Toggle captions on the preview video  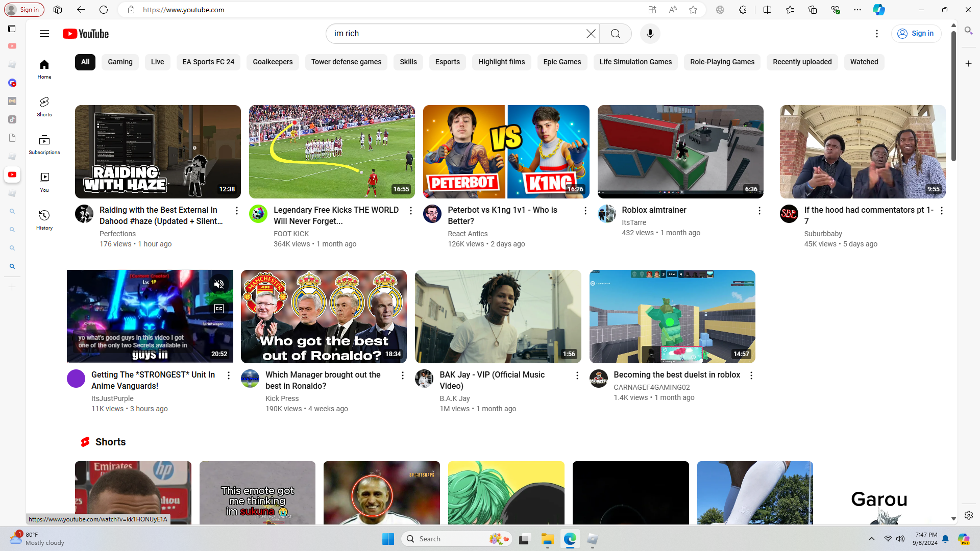(219, 309)
